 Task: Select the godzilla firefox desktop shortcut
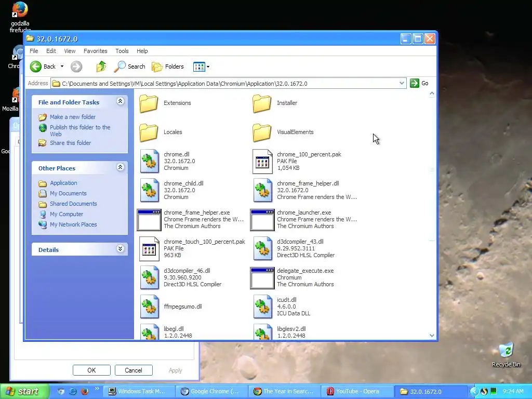click(20, 16)
